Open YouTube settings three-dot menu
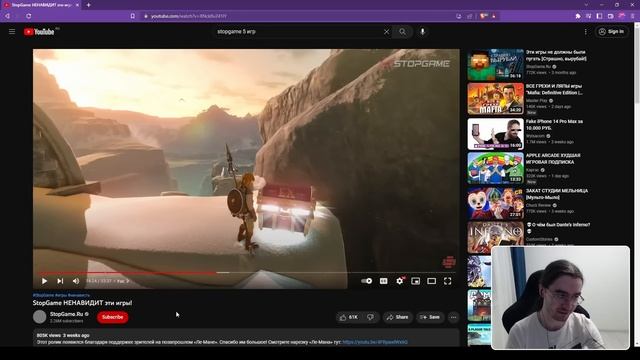640x360 pixels. point(586,31)
